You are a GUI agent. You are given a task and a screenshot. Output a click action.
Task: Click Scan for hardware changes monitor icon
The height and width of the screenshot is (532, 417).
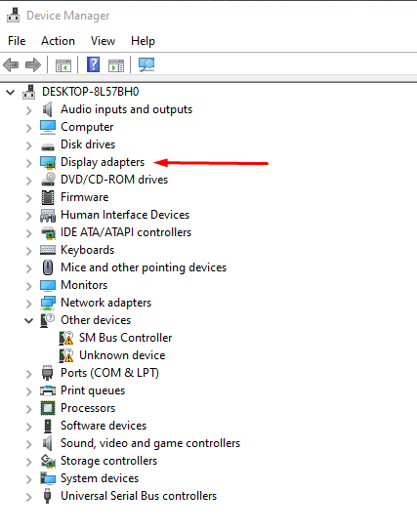pyautogui.click(x=146, y=64)
